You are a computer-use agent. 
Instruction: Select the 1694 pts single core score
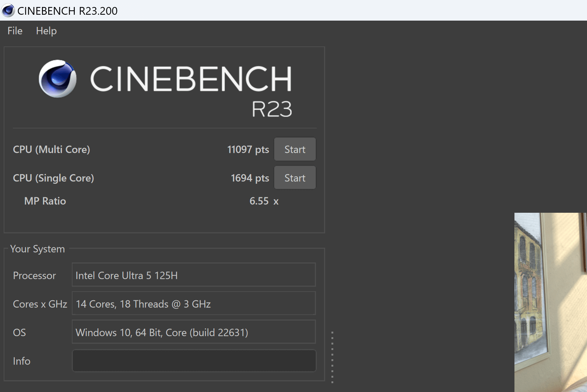[250, 178]
